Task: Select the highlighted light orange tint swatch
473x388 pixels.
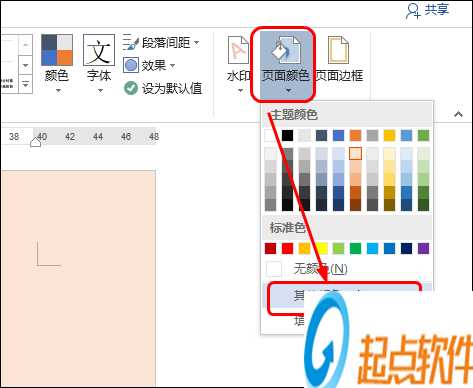Action: point(355,154)
